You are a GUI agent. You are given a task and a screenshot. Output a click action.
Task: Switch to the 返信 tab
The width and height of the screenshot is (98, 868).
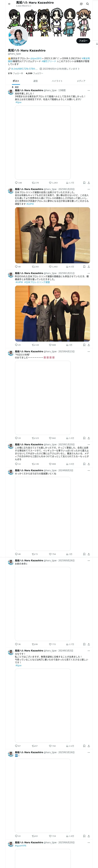[35, 81]
